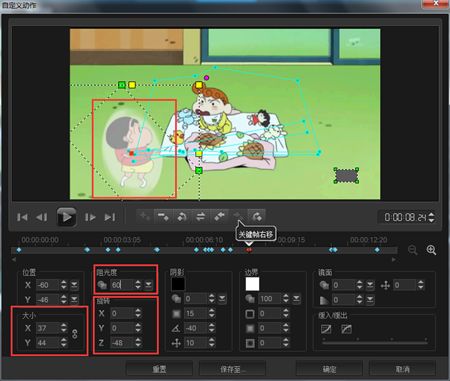The height and width of the screenshot is (381, 450).
Task: Confirm the motion with 确定
Action: (x=329, y=369)
